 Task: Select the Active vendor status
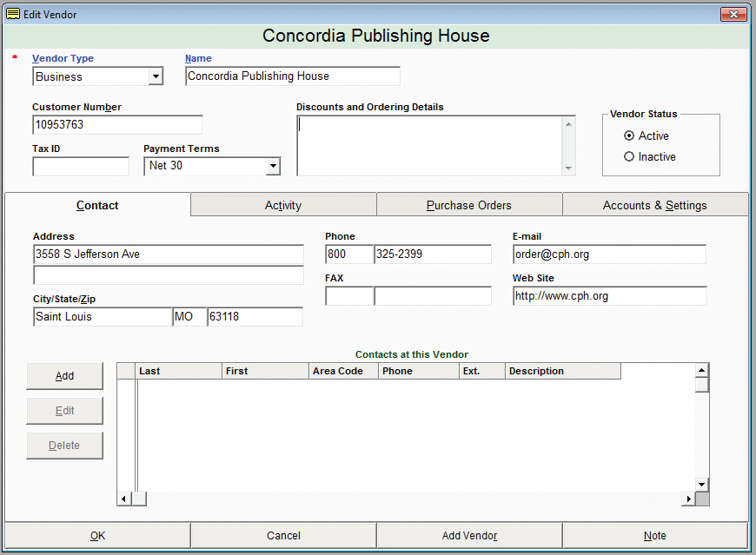pyautogui.click(x=630, y=136)
